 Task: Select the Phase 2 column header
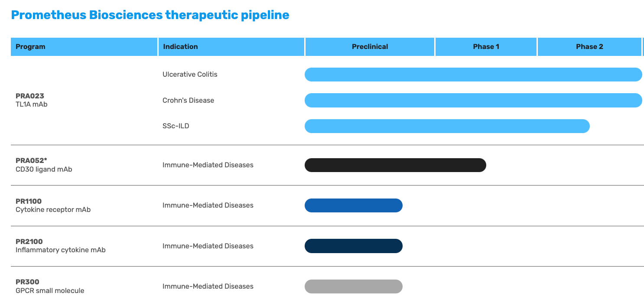tap(589, 47)
